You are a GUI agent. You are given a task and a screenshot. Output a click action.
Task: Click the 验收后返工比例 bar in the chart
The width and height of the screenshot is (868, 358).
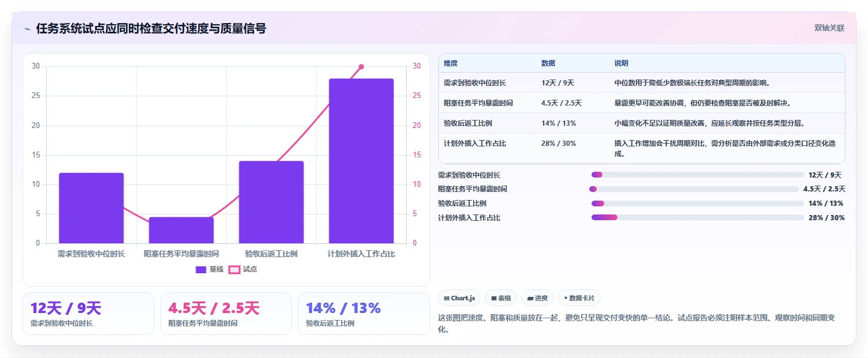[x=271, y=202]
